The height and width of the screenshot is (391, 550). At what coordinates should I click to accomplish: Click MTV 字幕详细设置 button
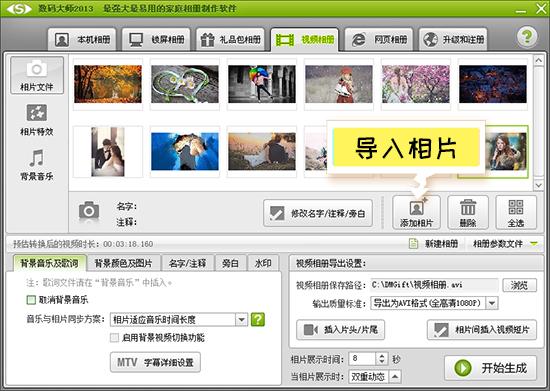[x=155, y=362]
